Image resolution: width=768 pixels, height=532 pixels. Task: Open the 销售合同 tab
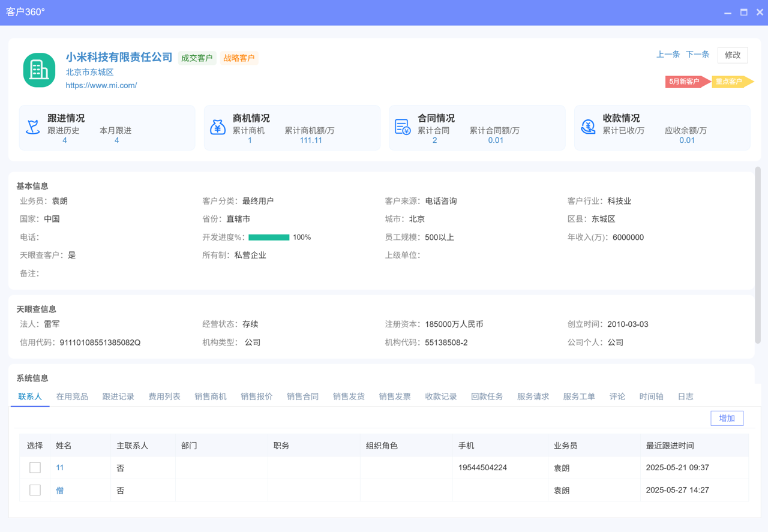[302, 396]
